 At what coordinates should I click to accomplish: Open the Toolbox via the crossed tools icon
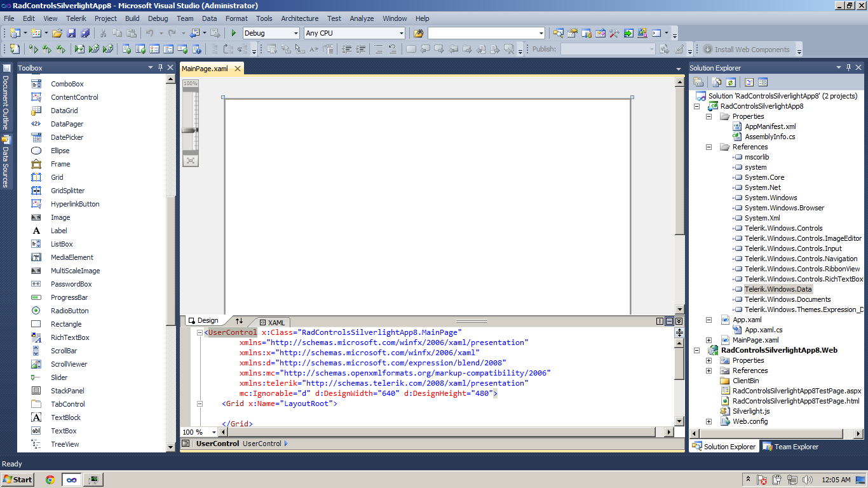click(614, 33)
